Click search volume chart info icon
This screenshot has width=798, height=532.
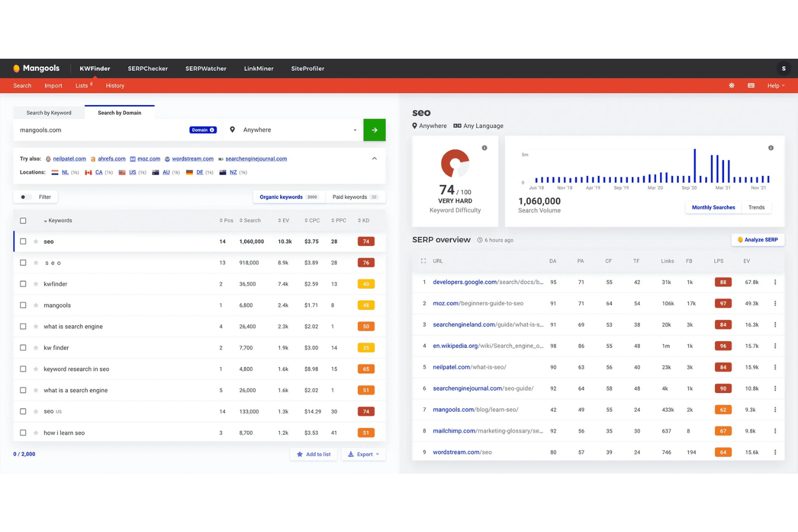pyautogui.click(x=771, y=148)
